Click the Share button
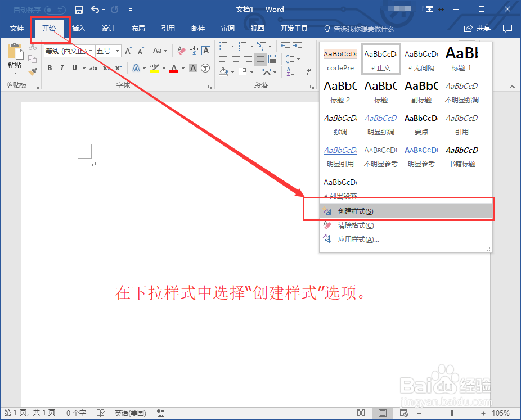521x420 pixels. (x=477, y=28)
